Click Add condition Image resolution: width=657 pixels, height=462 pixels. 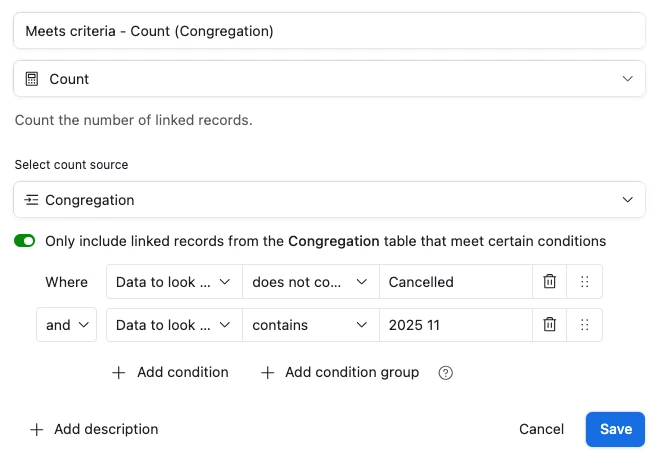pyautogui.click(x=171, y=372)
